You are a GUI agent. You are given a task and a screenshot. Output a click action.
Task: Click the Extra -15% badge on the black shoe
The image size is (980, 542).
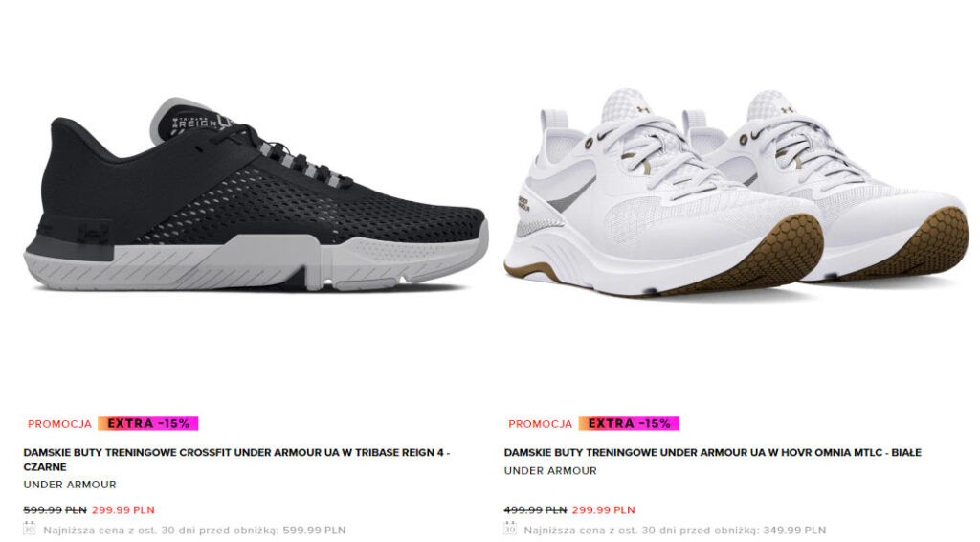click(x=148, y=423)
